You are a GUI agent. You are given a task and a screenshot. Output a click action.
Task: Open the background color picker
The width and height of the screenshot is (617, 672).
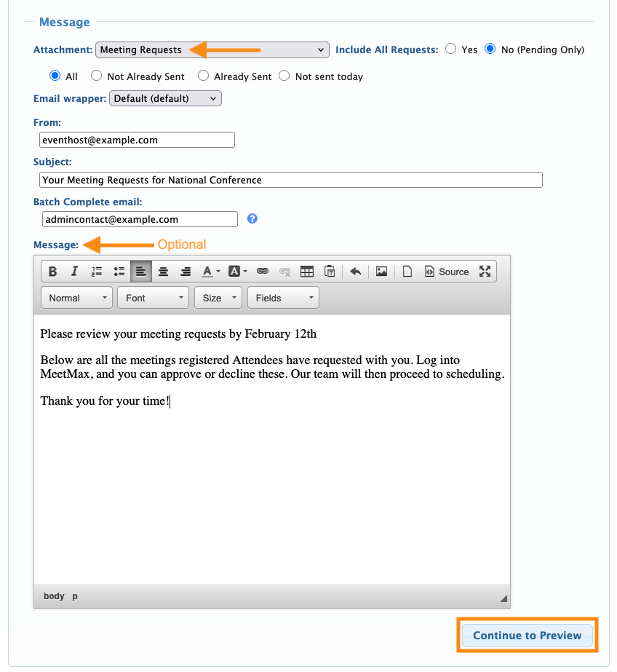pos(238,272)
